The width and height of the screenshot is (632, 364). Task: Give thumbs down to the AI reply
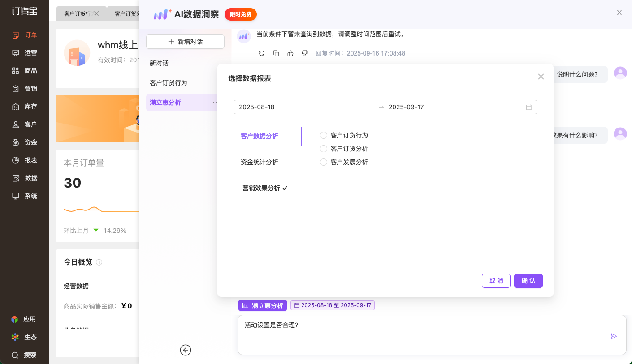tap(305, 53)
